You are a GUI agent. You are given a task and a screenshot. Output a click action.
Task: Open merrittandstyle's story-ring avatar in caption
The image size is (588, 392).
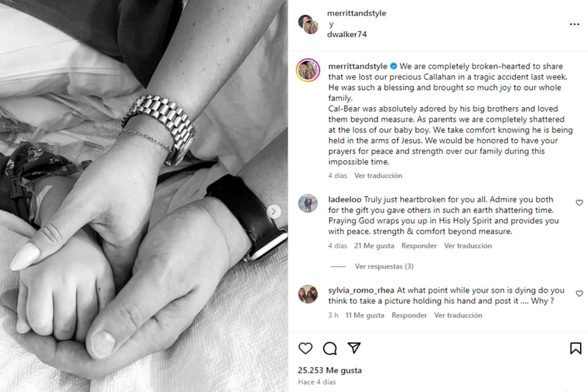308,70
